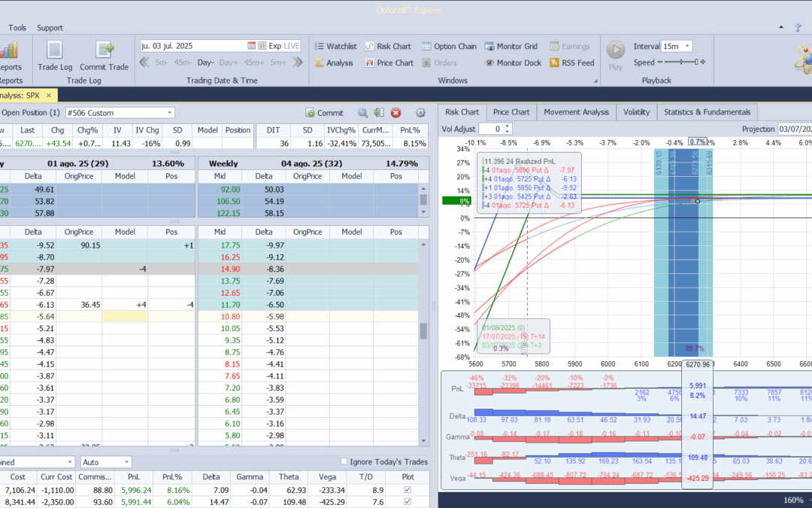Click the Vol Adjust value field
The width and height of the screenshot is (812, 508).
(492, 129)
